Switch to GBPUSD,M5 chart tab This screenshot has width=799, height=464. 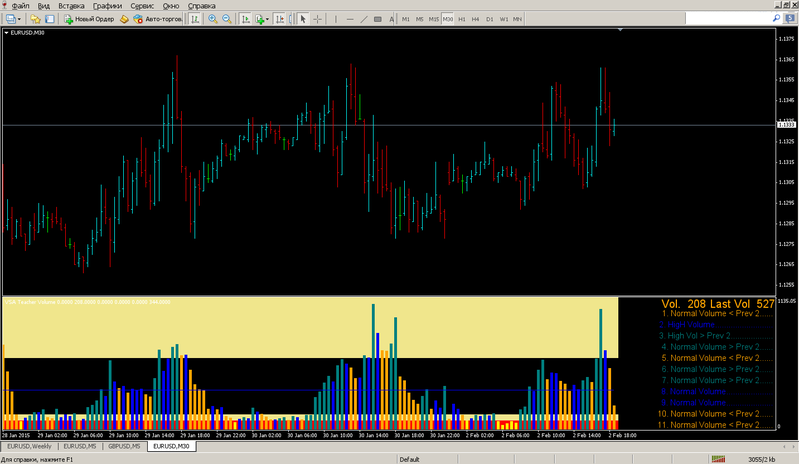(x=124, y=446)
